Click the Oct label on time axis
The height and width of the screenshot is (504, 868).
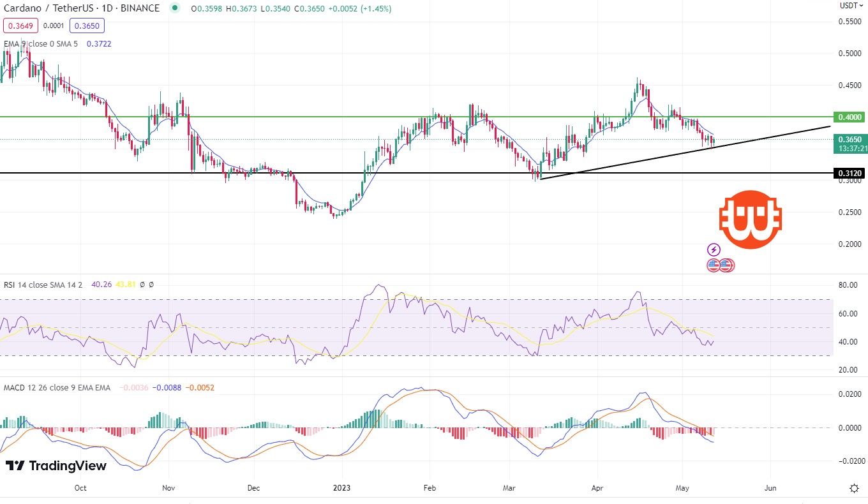click(x=80, y=488)
